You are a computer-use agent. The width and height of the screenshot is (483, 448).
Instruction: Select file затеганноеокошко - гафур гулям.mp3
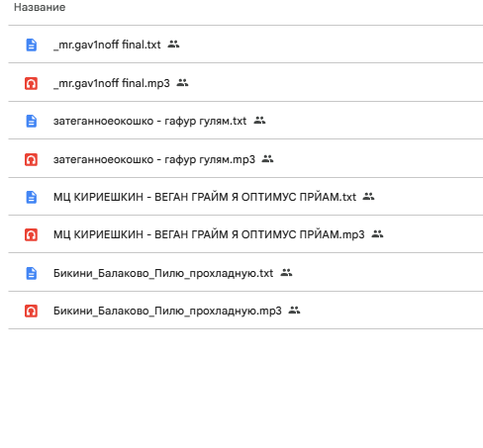pyautogui.click(x=154, y=159)
